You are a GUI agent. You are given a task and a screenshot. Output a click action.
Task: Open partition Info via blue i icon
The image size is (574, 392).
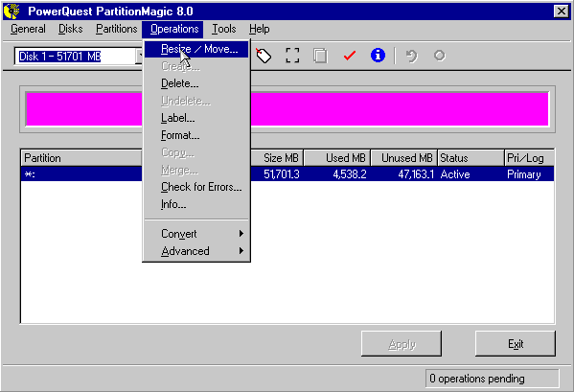[378, 56]
